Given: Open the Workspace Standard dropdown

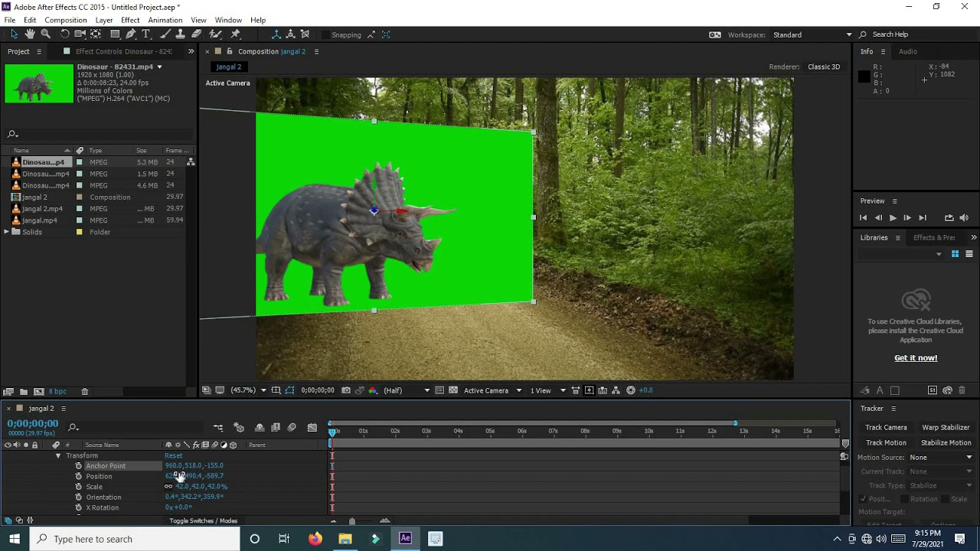Looking at the screenshot, I should [x=812, y=34].
